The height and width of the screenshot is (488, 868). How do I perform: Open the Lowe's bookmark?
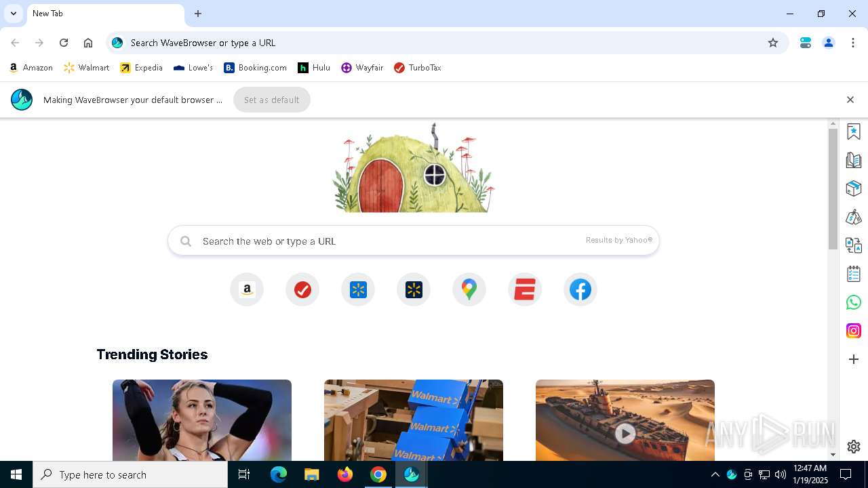193,68
